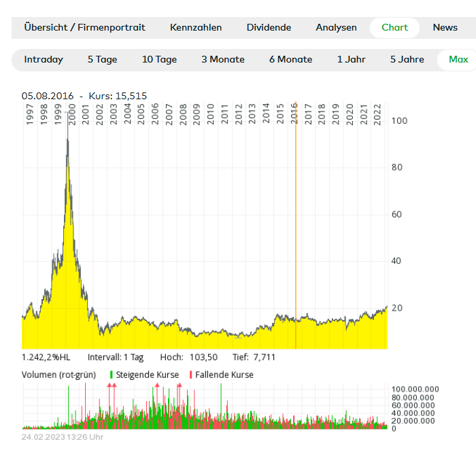Select the active Chart tab
Viewport: 476px width, 450px height.
(x=394, y=28)
